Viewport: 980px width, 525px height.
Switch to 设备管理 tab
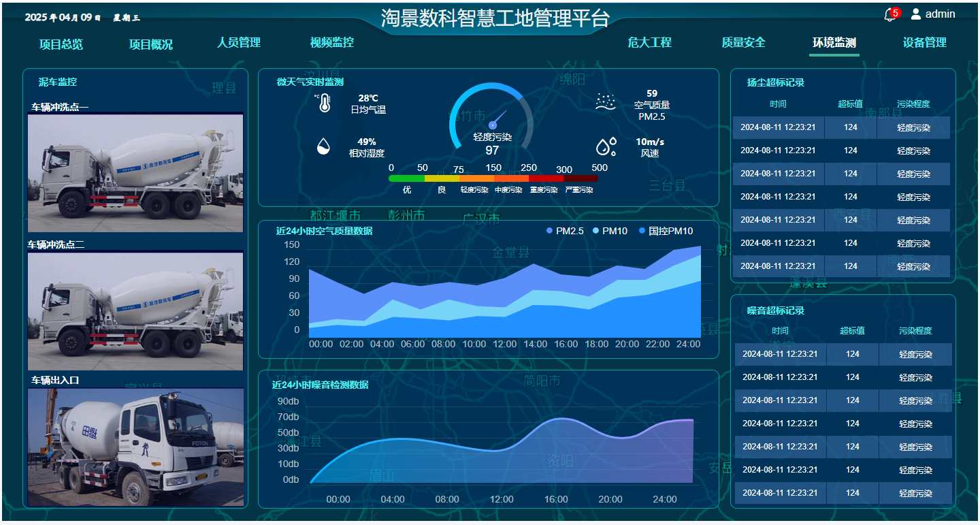click(x=925, y=42)
